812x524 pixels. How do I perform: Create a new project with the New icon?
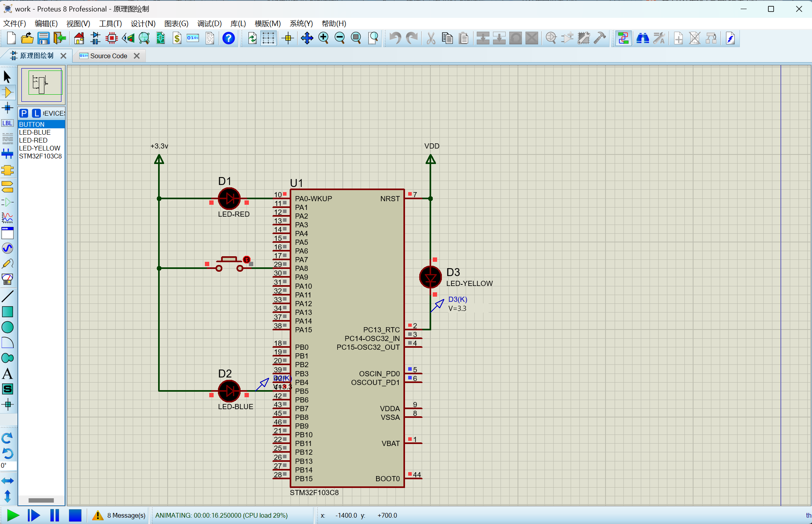11,38
